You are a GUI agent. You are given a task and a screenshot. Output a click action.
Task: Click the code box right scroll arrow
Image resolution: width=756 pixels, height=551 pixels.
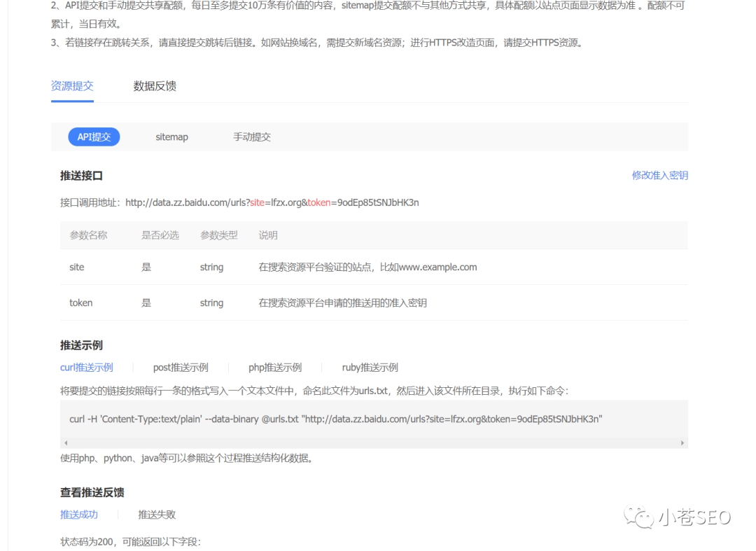tap(682, 442)
